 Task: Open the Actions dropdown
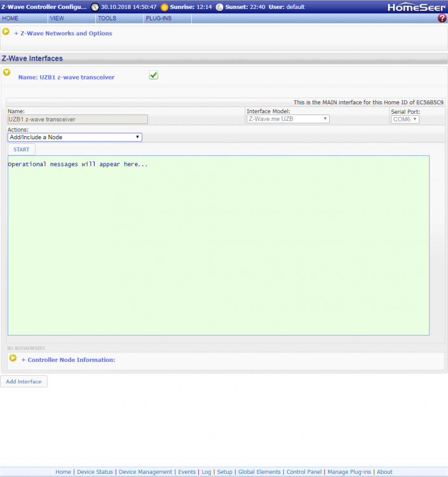74,137
